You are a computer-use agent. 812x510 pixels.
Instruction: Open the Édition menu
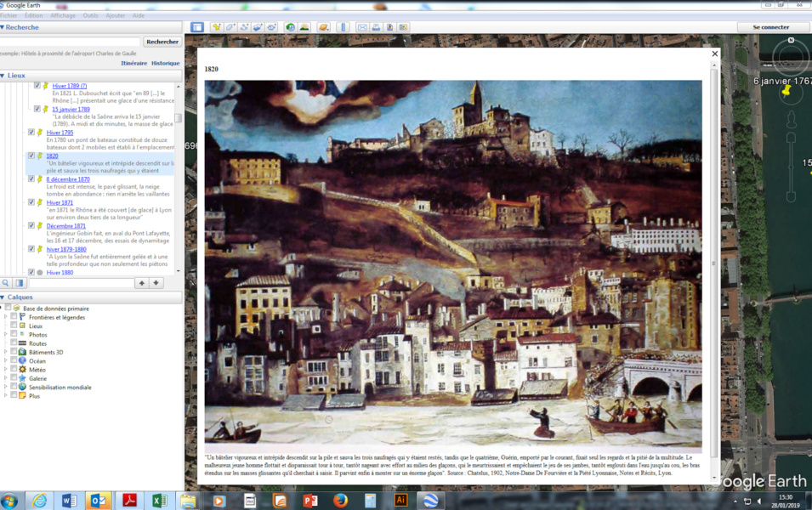coord(34,15)
